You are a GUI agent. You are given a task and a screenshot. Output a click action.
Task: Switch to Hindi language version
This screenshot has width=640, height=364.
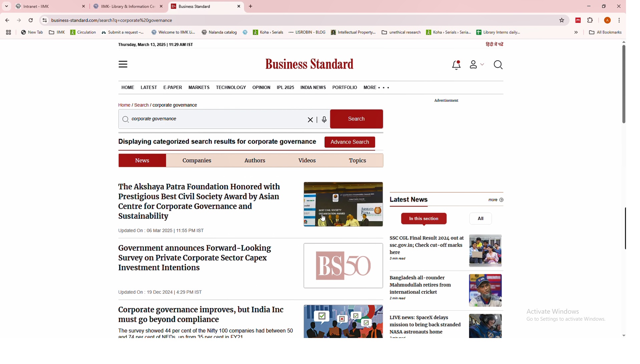495,45
